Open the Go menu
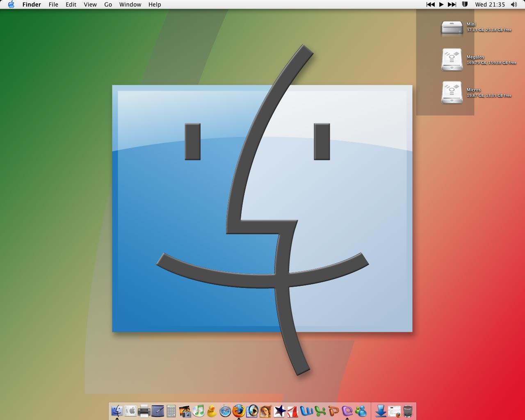The width and height of the screenshot is (525, 420). coord(108,5)
